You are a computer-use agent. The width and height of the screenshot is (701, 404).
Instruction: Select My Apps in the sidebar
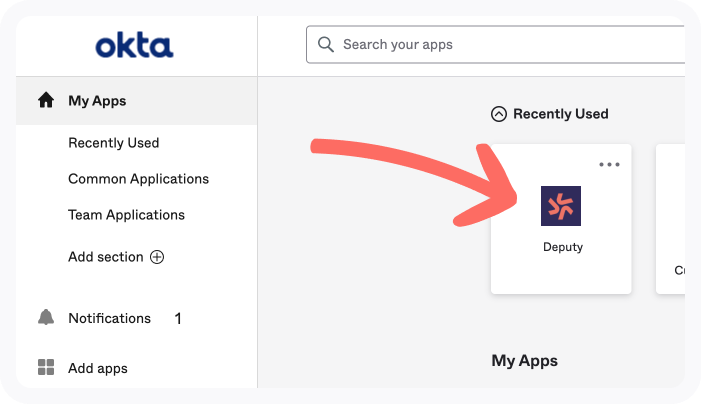tap(136, 101)
